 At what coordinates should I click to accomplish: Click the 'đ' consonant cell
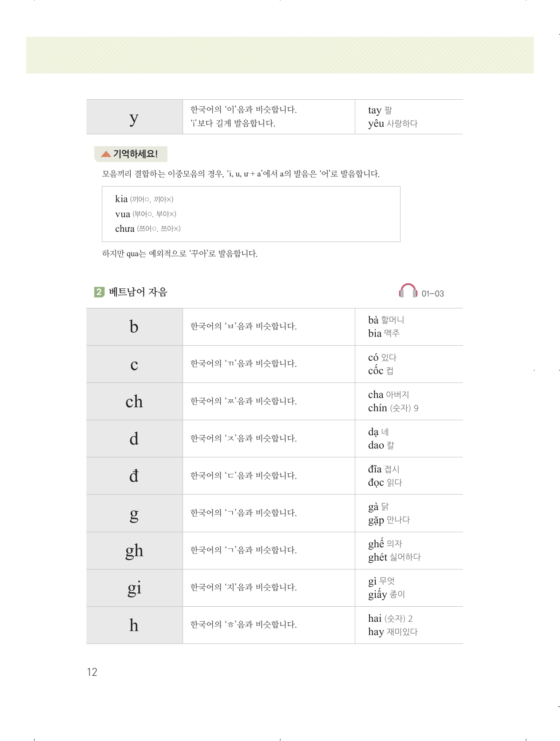[134, 476]
